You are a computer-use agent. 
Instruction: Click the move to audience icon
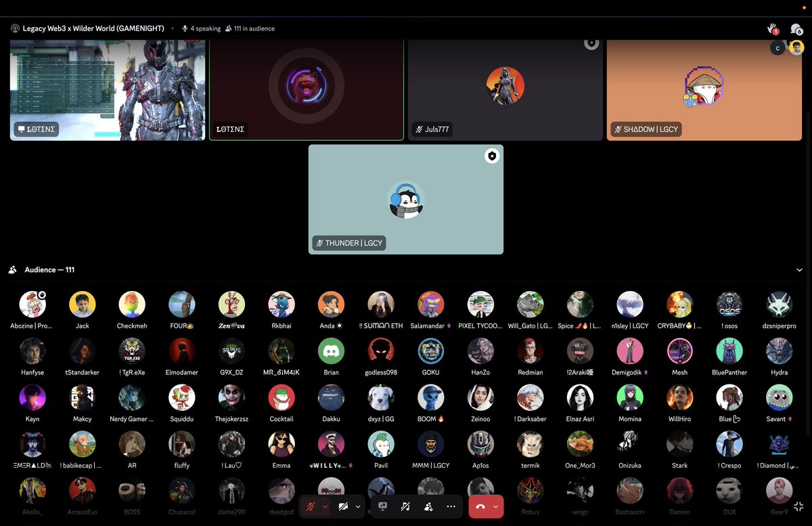tap(428, 506)
